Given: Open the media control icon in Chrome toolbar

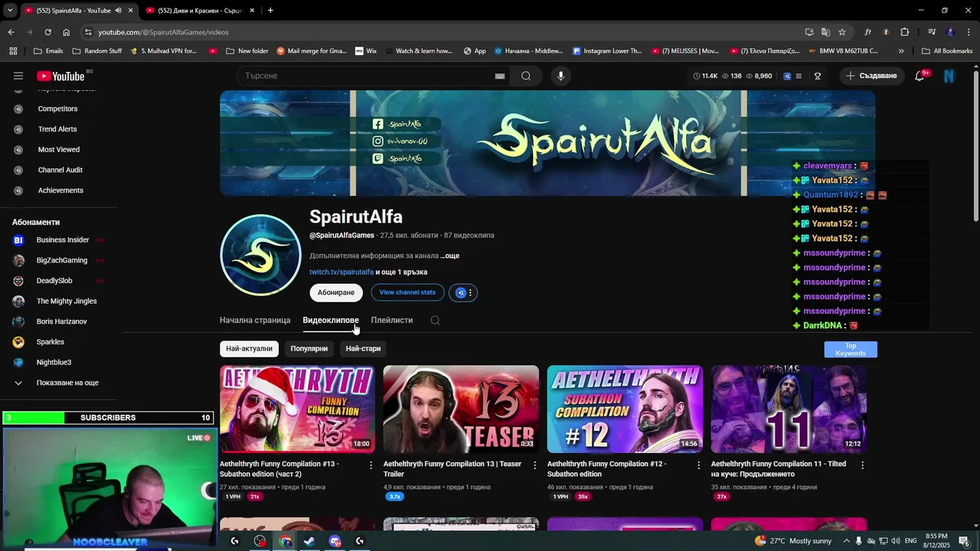Looking at the screenshot, I should tap(932, 32).
